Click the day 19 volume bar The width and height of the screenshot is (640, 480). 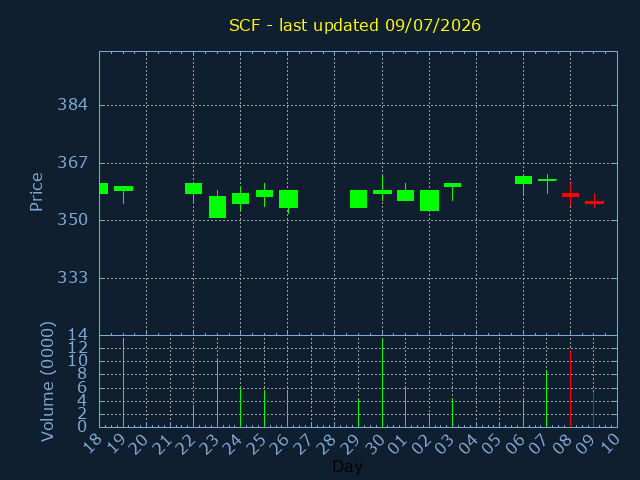(123, 382)
